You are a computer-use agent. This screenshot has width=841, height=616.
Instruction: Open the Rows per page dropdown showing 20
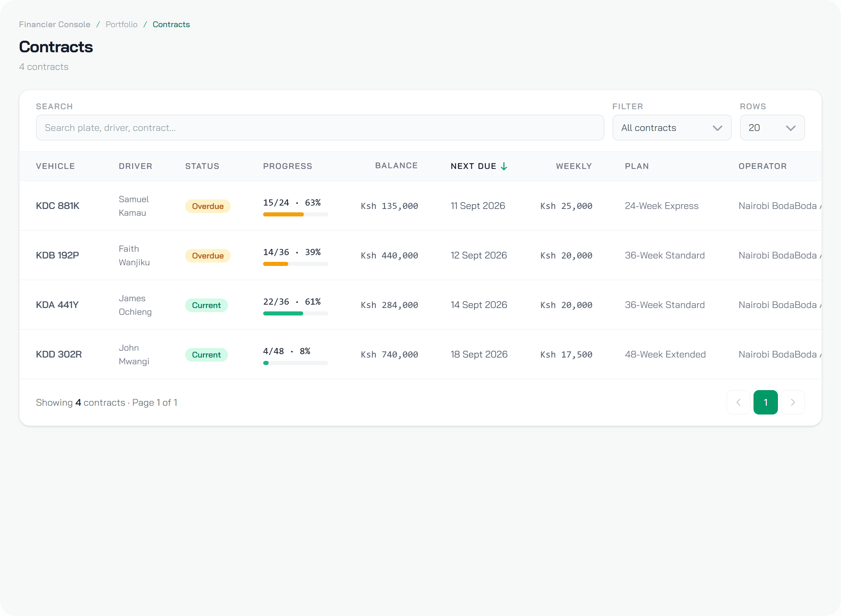772,128
